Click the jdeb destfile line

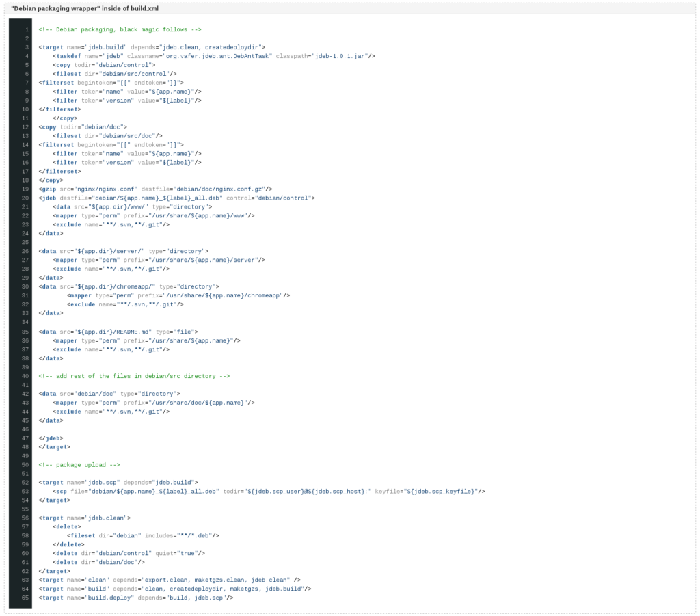(x=177, y=198)
